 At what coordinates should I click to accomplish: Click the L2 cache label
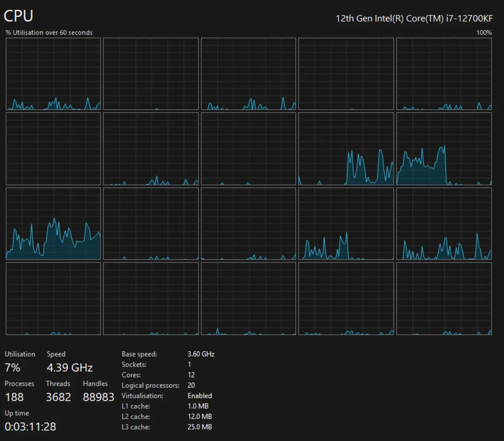click(x=136, y=417)
